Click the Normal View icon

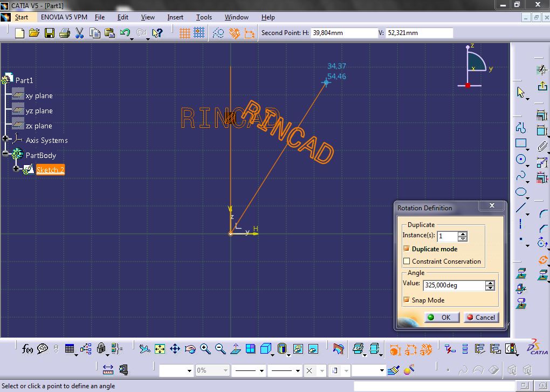coord(235,349)
